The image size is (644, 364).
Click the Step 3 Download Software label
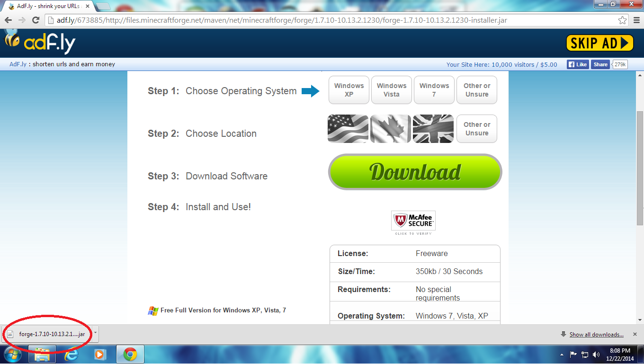207,176
